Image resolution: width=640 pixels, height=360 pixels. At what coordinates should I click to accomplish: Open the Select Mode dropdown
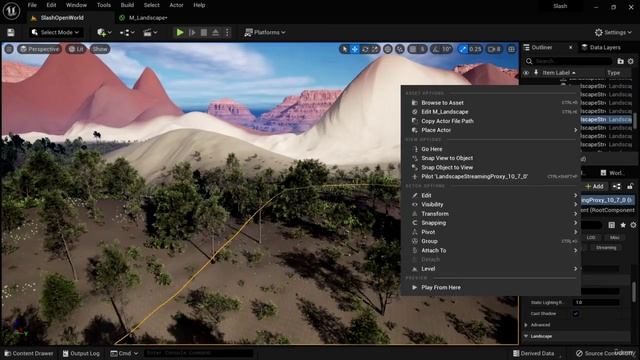55,32
